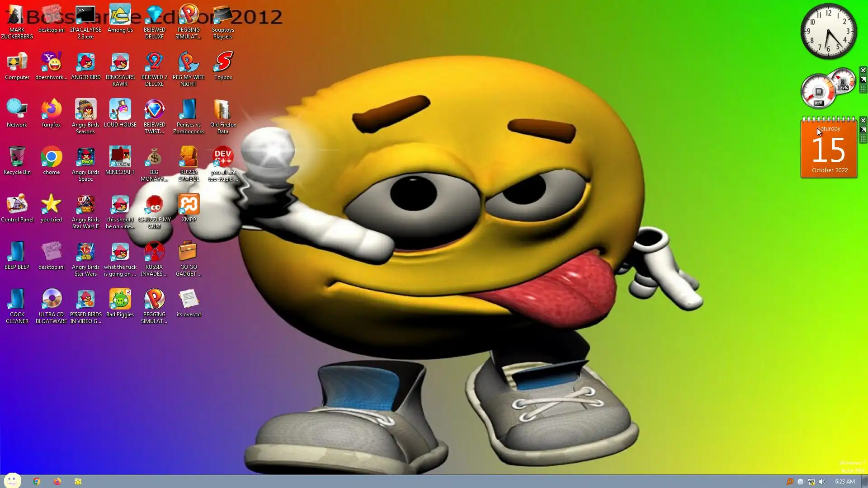Image resolution: width=868 pixels, height=488 pixels.
Task: Open Chrome from the taskbar
Action: (37, 481)
